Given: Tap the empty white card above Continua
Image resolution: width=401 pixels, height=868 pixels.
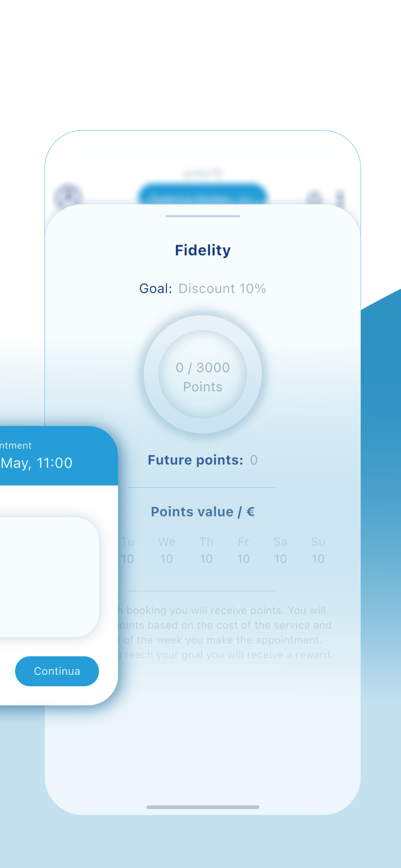Looking at the screenshot, I should pyautogui.click(x=49, y=577).
